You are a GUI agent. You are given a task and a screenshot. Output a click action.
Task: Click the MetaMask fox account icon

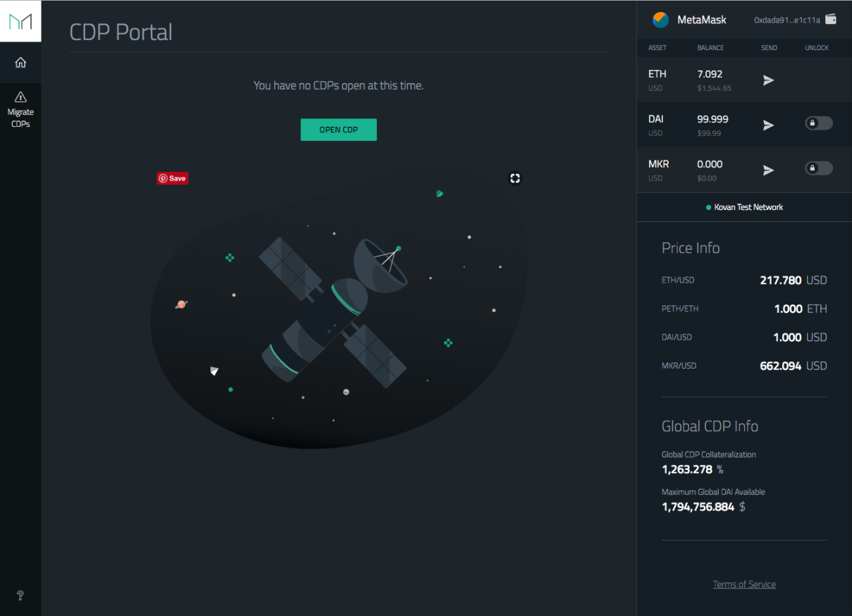[x=660, y=20]
